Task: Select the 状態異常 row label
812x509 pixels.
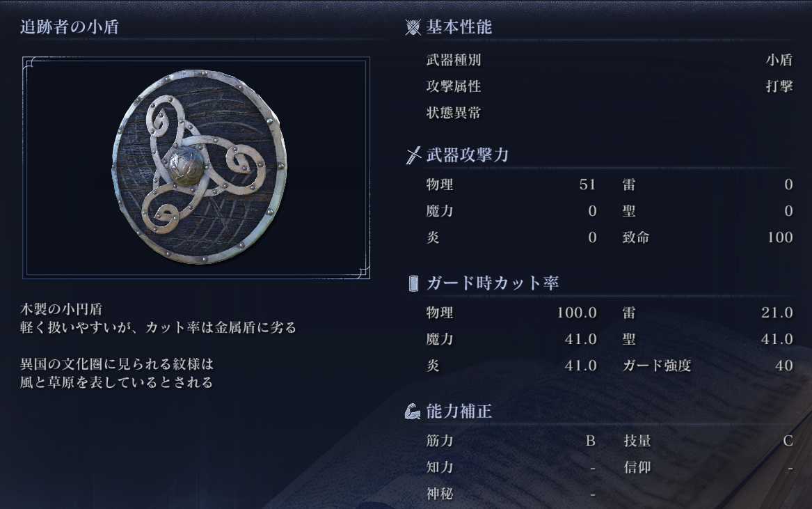Action: coord(454,113)
